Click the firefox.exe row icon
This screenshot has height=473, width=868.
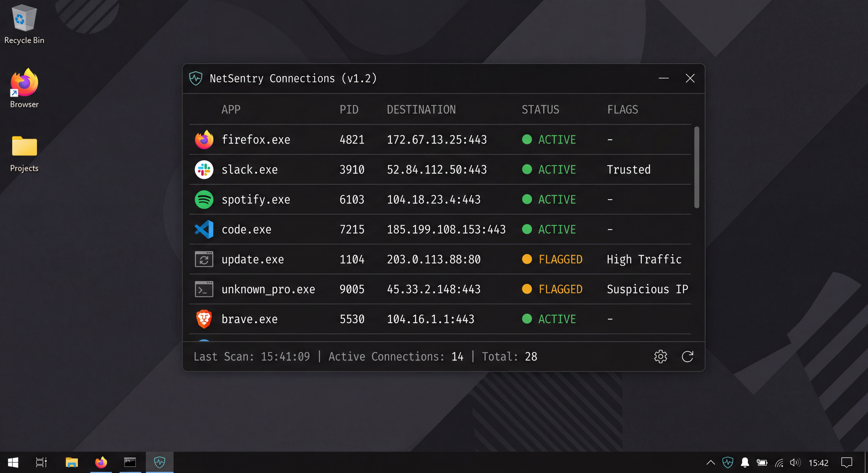204,139
